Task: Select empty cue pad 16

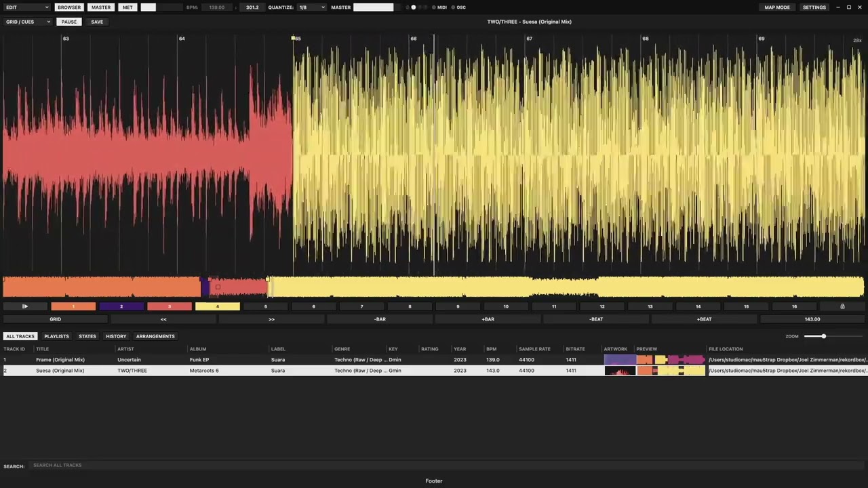Action: [795, 306]
